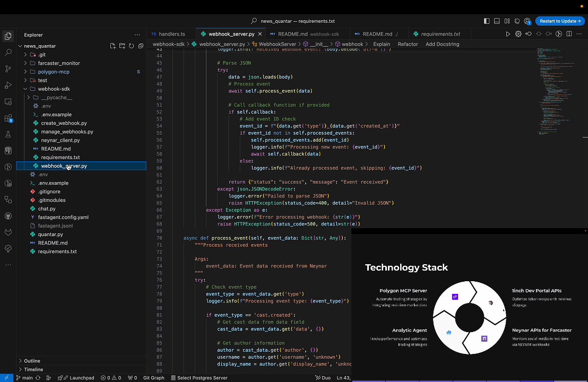Toggle the primary side bar

coord(487,21)
